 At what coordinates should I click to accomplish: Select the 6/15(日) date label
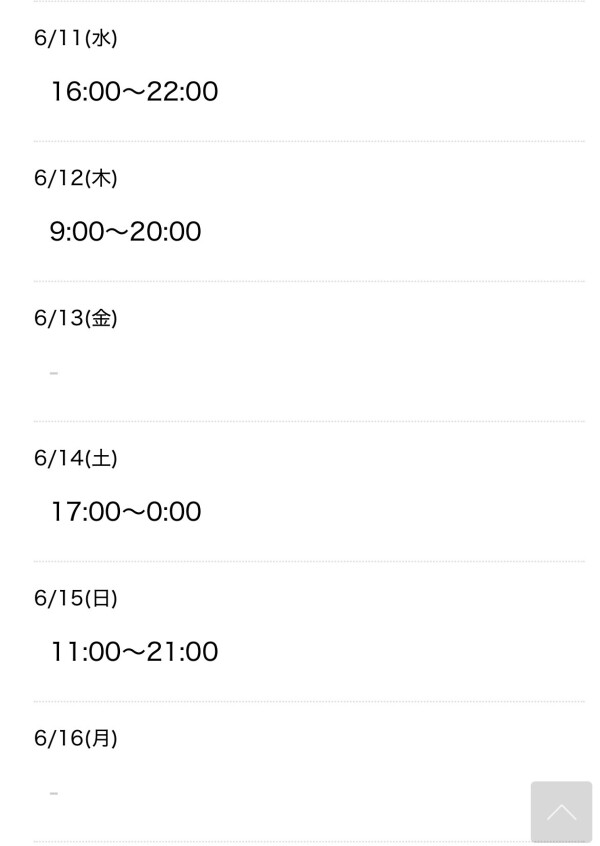76,598
